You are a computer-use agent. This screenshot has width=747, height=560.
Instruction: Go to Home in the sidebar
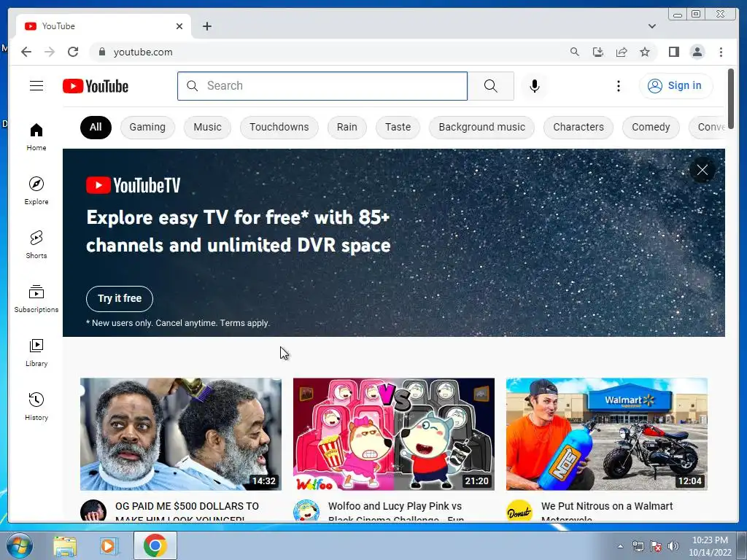point(36,137)
